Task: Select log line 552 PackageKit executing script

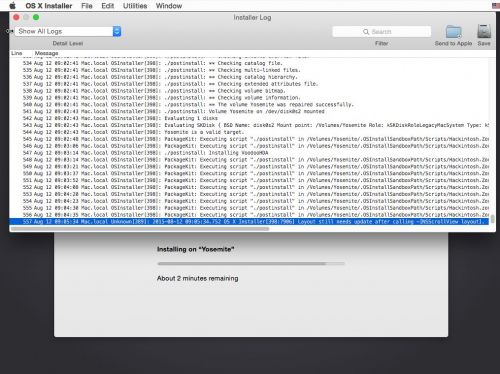Action: (249, 187)
